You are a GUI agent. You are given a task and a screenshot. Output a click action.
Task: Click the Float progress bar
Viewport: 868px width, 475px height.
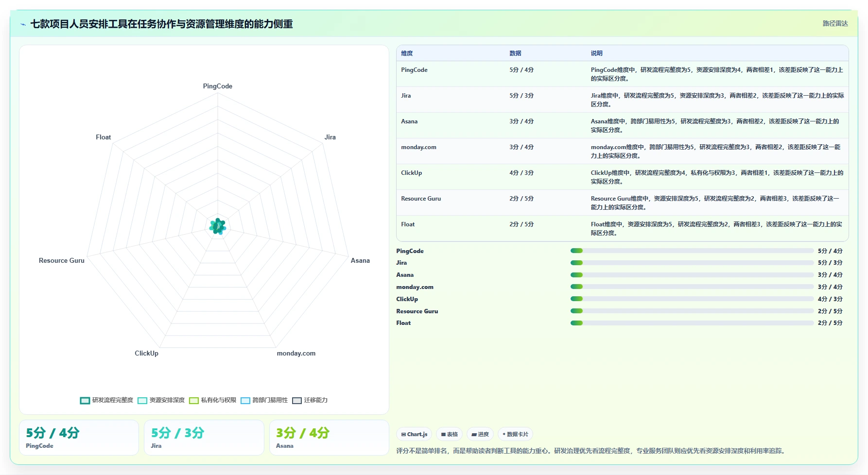(x=692, y=323)
